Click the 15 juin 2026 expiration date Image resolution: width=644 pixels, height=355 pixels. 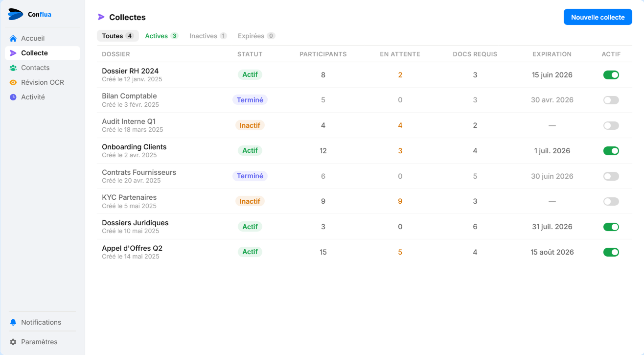coord(552,75)
